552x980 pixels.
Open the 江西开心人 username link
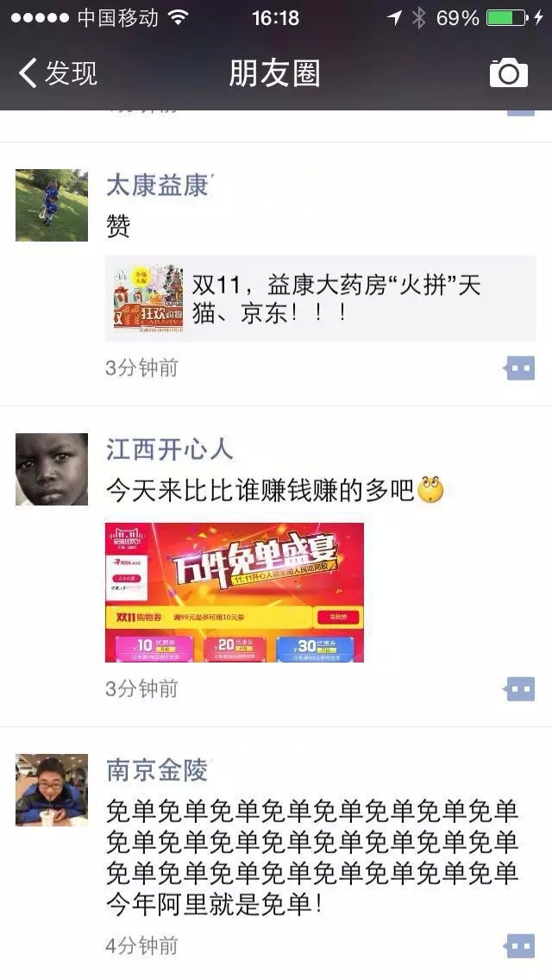(x=169, y=449)
